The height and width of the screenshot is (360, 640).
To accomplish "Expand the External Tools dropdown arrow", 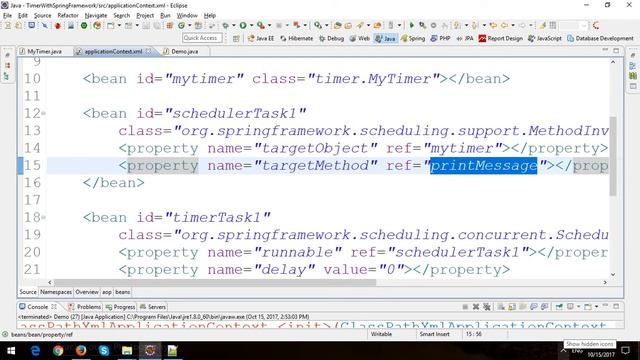I will pos(269,25).
